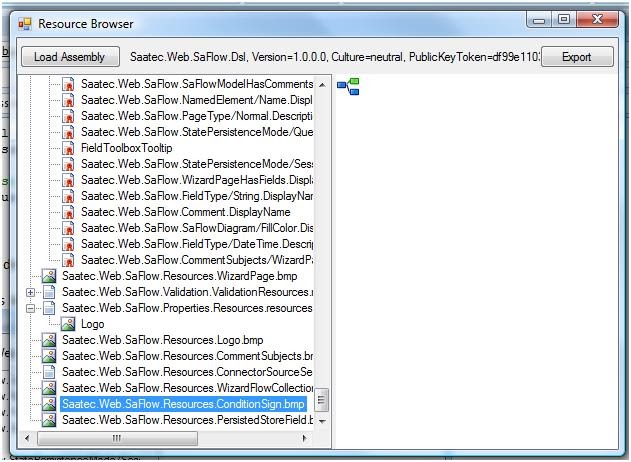The height and width of the screenshot is (462, 631).
Task: Click the FieldToolboxTooltip resource icon
Action: 68,148
